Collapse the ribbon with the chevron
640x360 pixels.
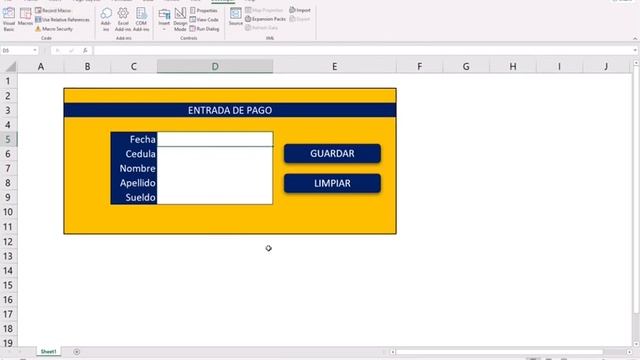click(x=635, y=38)
